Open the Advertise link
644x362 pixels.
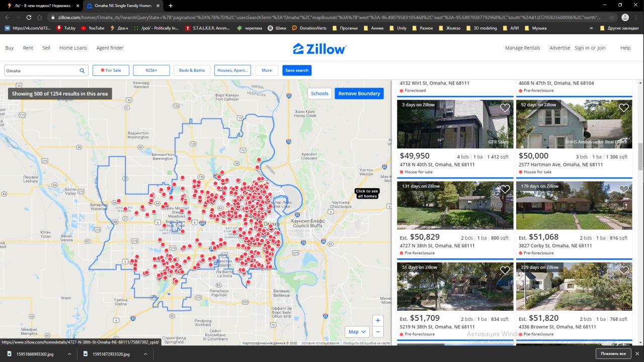(x=559, y=48)
